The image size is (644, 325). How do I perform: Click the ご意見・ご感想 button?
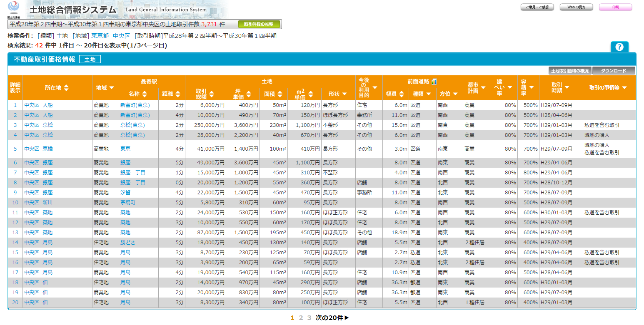(537, 7)
